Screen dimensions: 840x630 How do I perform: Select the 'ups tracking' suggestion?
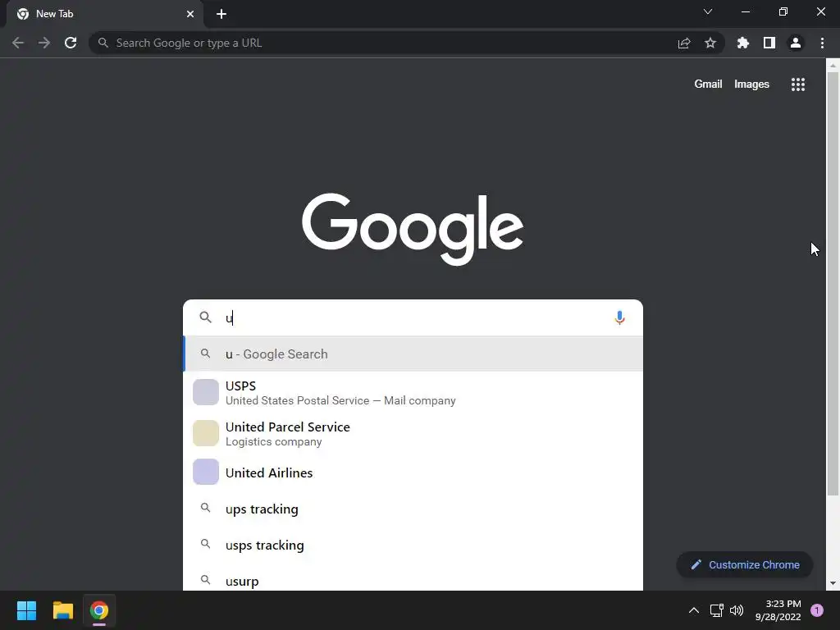[x=413, y=509]
